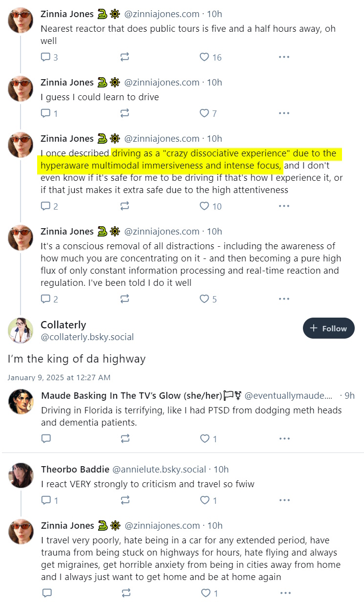
Task: Follow the Collaterly account
Action: (329, 328)
